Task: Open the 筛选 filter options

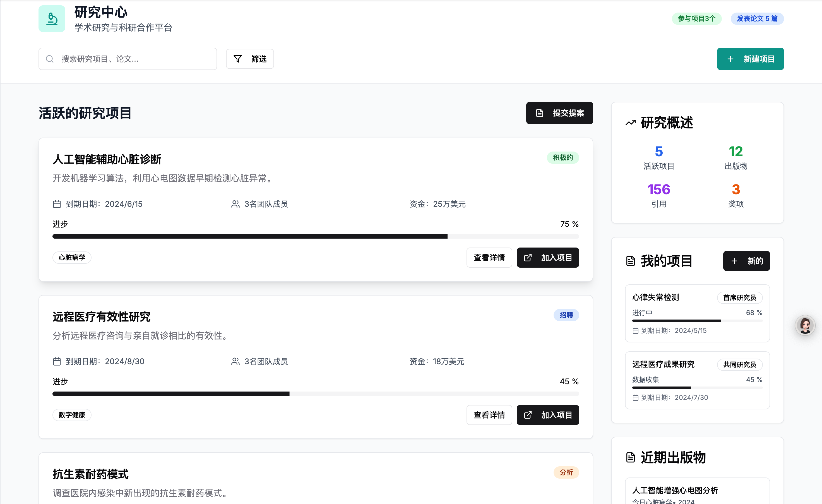Action: pyautogui.click(x=250, y=59)
